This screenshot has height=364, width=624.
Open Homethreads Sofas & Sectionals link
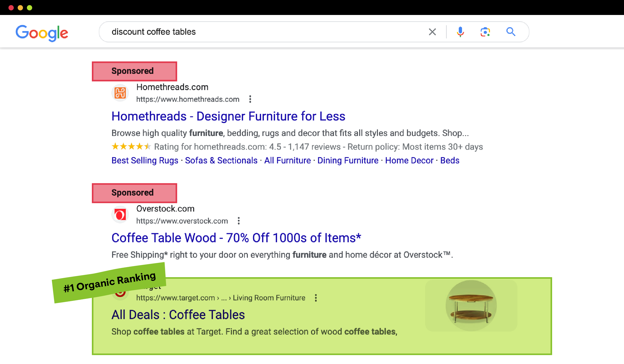click(x=221, y=160)
